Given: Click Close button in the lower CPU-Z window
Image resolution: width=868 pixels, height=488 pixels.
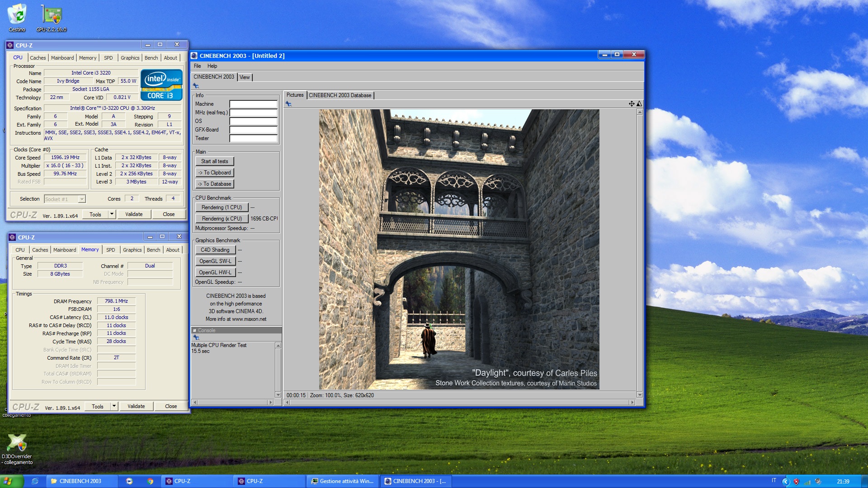Looking at the screenshot, I should tap(171, 406).
